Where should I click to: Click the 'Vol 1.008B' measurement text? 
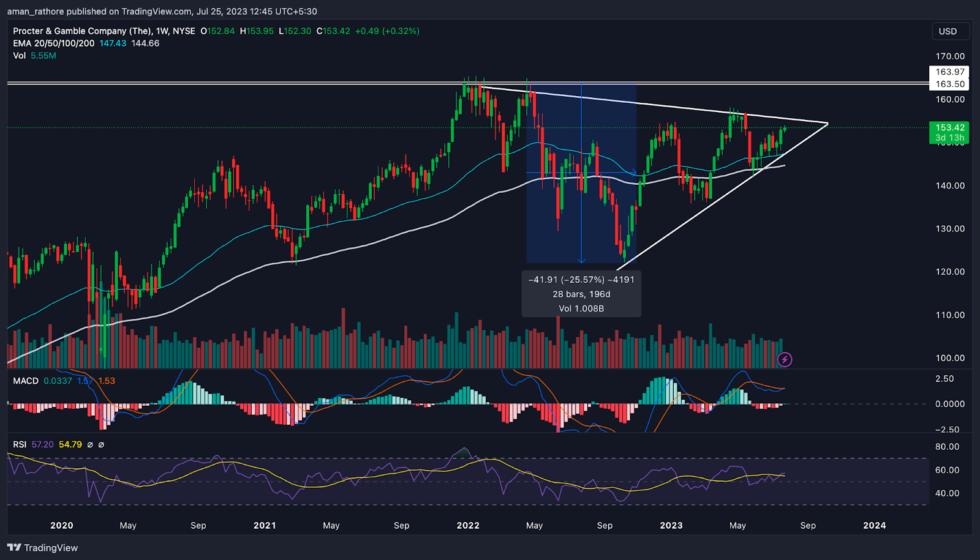click(581, 308)
